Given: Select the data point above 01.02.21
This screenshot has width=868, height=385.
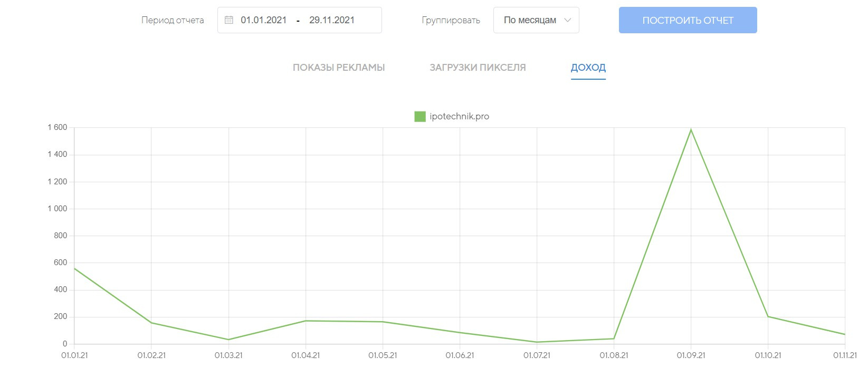Looking at the screenshot, I should click(151, 323).
